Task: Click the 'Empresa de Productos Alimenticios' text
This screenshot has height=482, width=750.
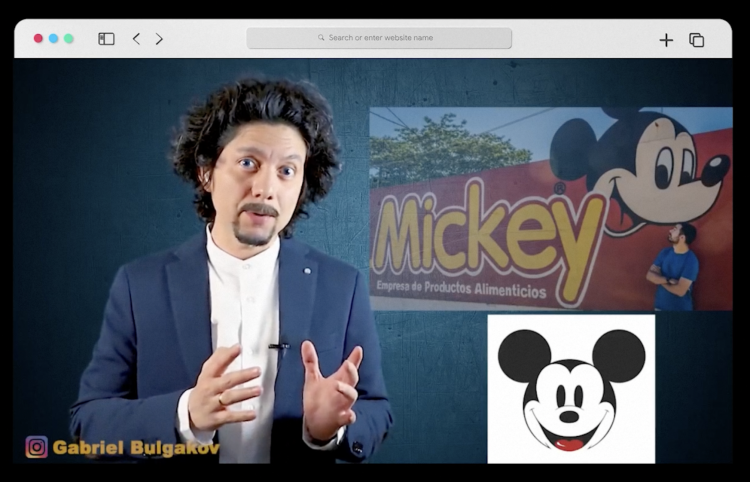Action: (461, 288)
